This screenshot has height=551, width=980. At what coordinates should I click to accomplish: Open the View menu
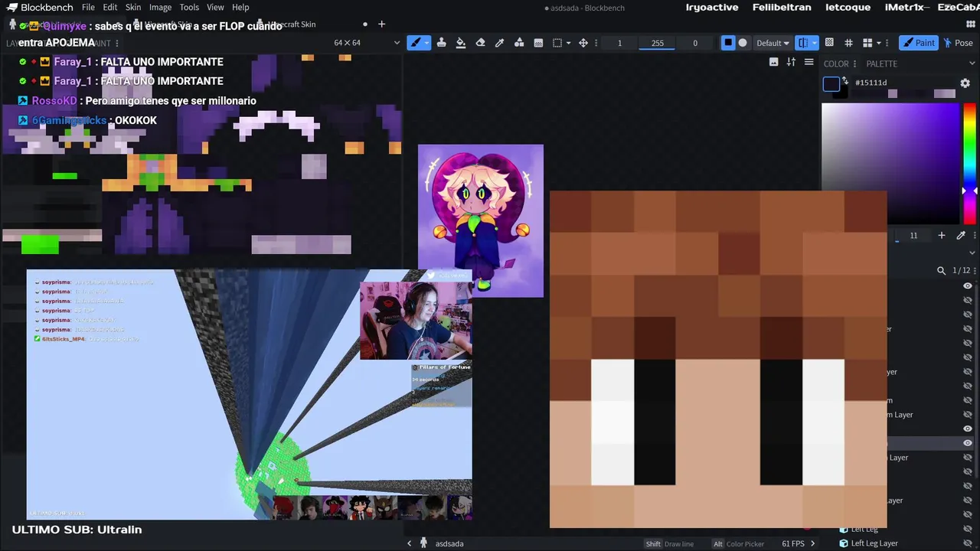tap(215, 8)
